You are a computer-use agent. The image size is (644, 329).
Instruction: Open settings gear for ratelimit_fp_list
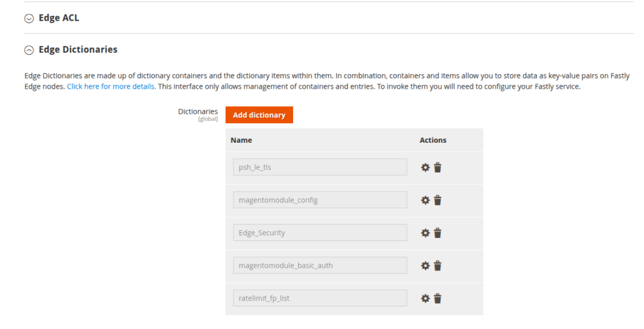[425, 299]
